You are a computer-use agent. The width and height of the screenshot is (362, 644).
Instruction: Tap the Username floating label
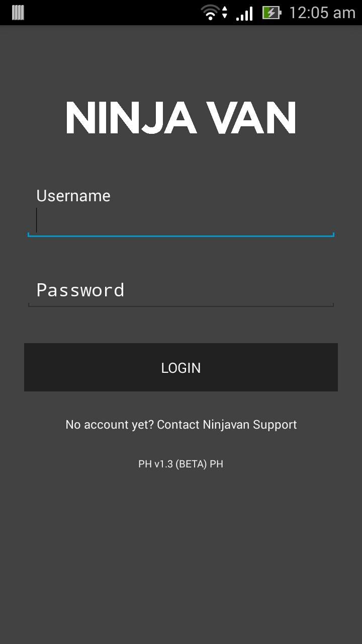73,196
